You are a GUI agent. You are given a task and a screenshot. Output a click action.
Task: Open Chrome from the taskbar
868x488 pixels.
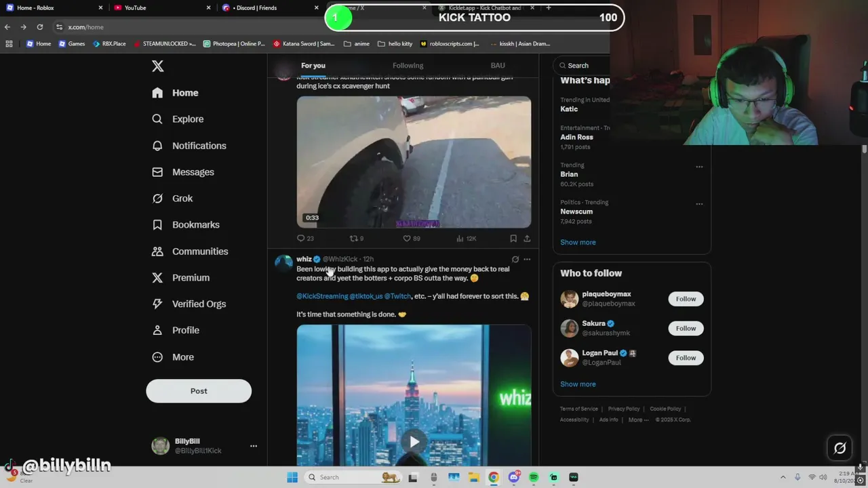[494, 477]
